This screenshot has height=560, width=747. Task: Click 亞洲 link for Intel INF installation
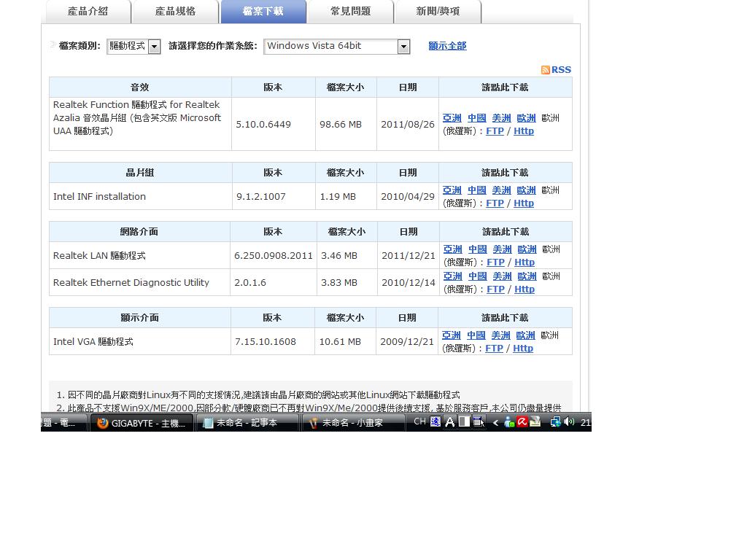pyautogui.click(x=452, y=190)
